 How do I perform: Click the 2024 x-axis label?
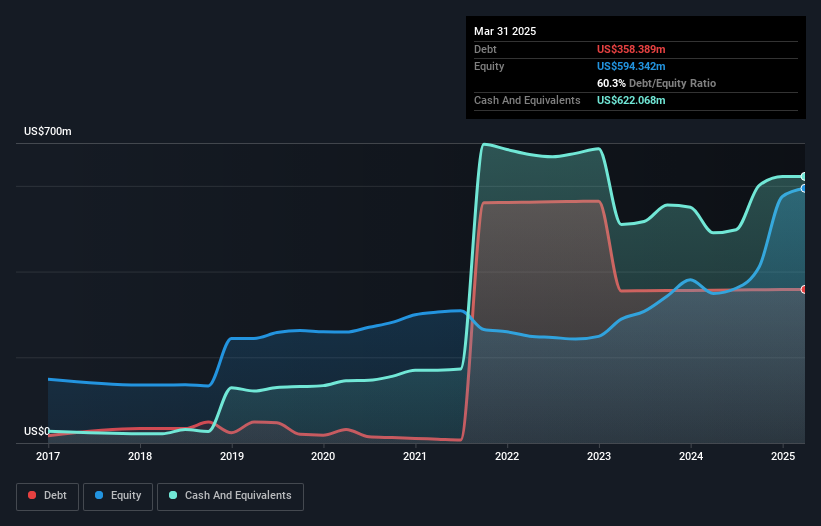(691, 456)
